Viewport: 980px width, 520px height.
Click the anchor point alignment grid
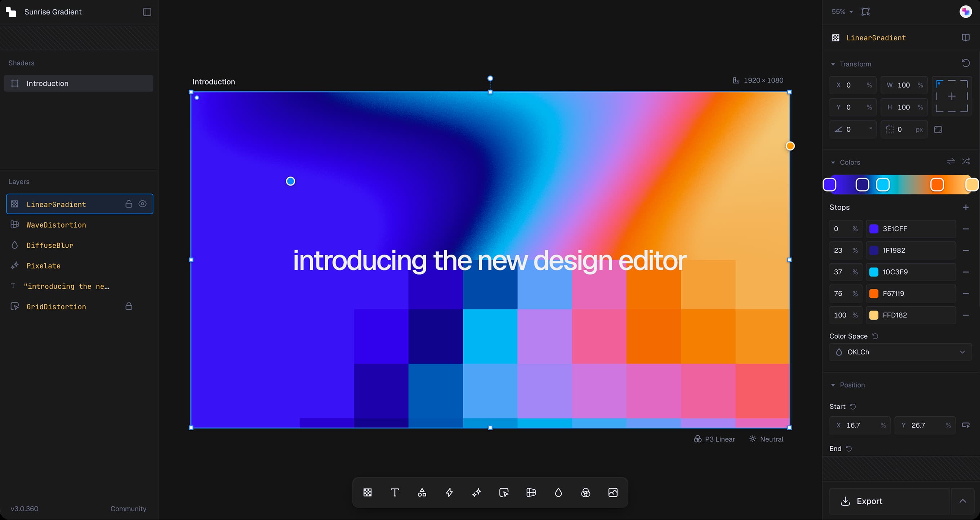coord(952,96)
